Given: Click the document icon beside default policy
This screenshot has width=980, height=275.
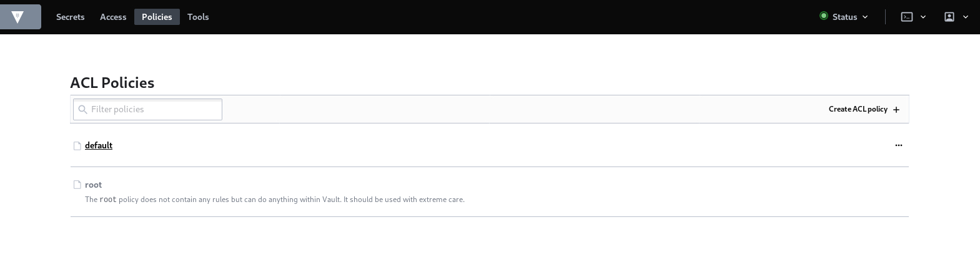Looking at the screenshot, I should tap(77, 146).
